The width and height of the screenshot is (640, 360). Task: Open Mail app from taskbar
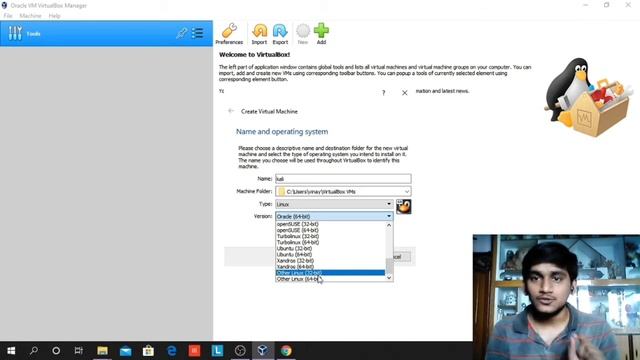click(125, 351)
